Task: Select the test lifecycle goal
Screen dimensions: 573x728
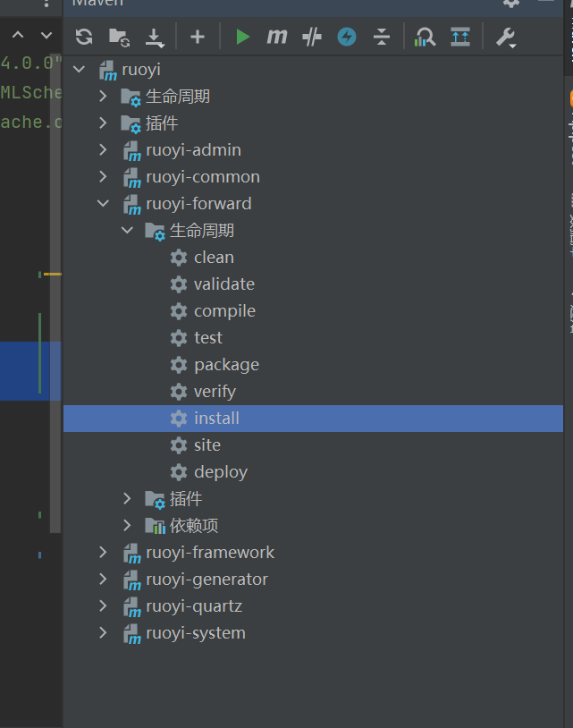Action: [x=208, y=337]
